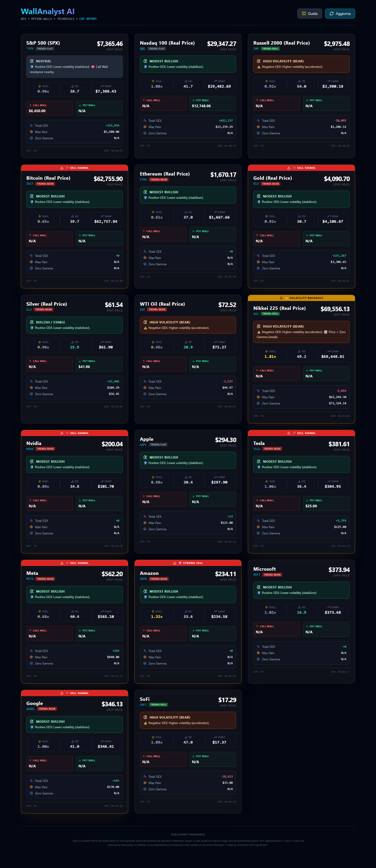376x868 pixels.
Task: Click the Meta SELL SIGNAL banner
Action: (74, 563)
